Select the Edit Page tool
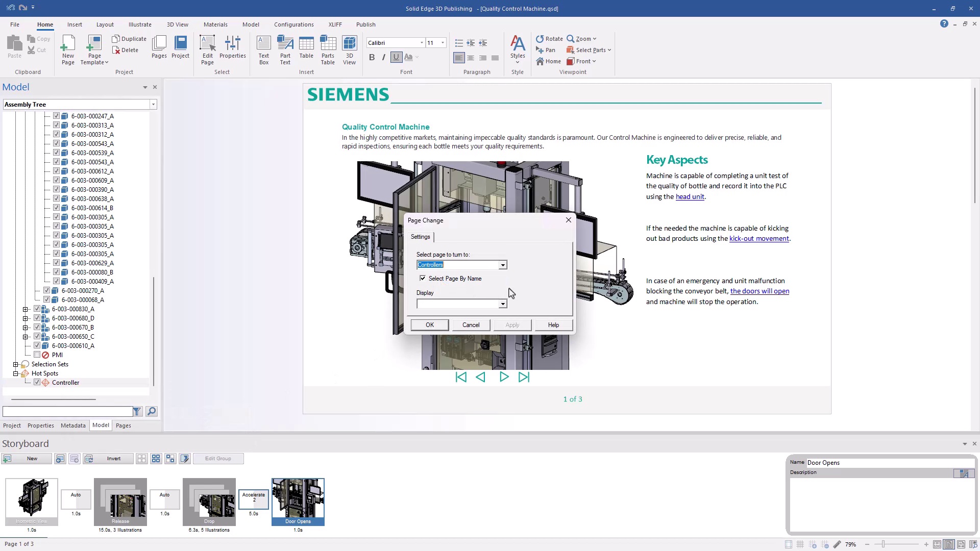980x551 pixels. coord(207,49)
